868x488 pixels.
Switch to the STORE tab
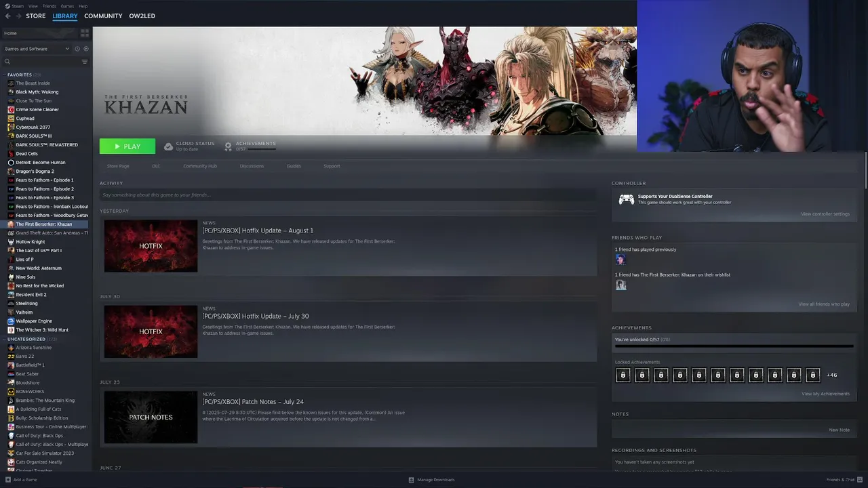click(x=36, y=16)
